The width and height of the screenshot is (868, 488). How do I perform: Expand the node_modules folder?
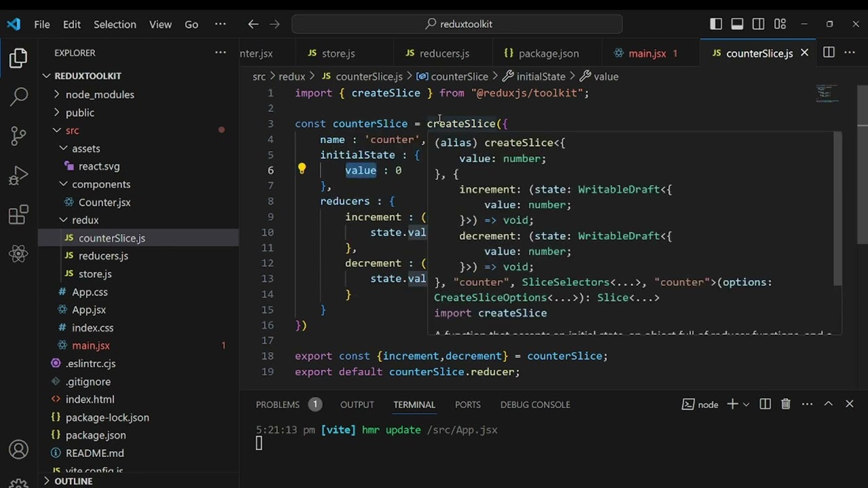(139, 94)
